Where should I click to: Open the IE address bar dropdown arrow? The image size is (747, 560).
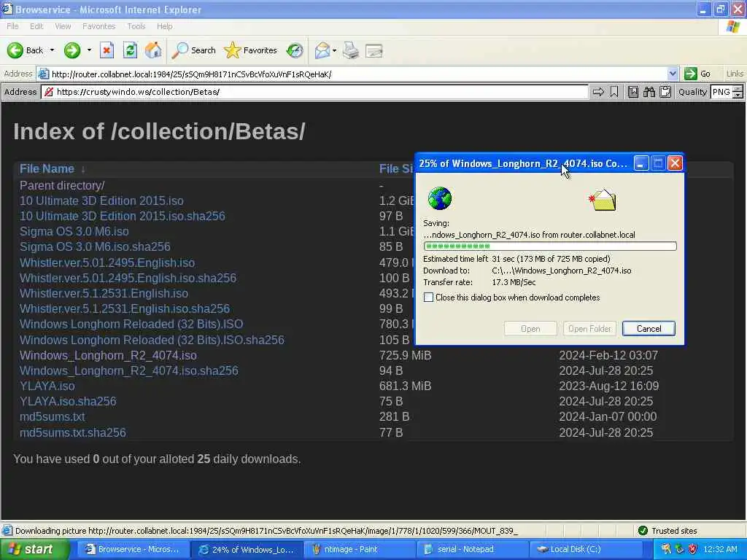tap(672, 74)
